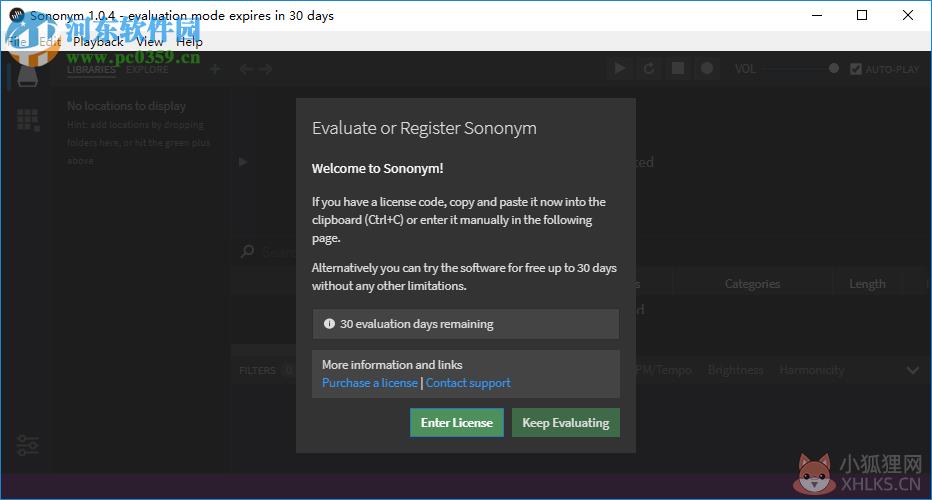Expand the filters panel chevron
This screenshot has height=500, width=932.
click(913, 370)
